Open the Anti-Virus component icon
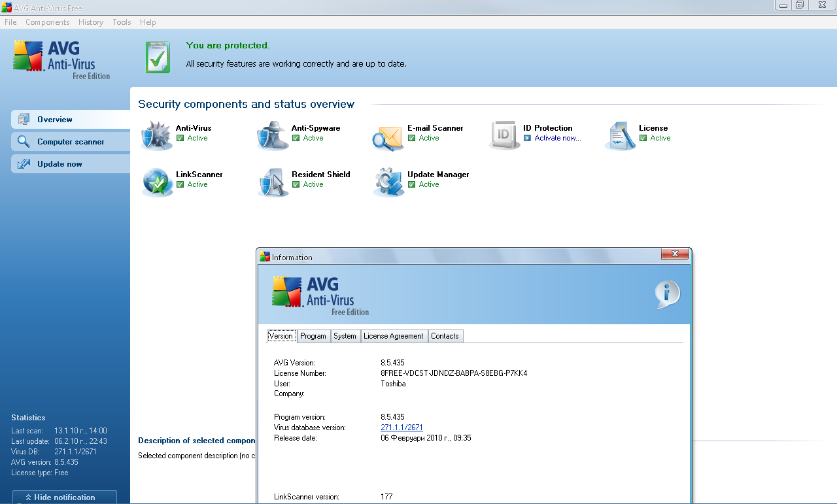Screen dimensions: 837x504 click(x=156, y=136)
